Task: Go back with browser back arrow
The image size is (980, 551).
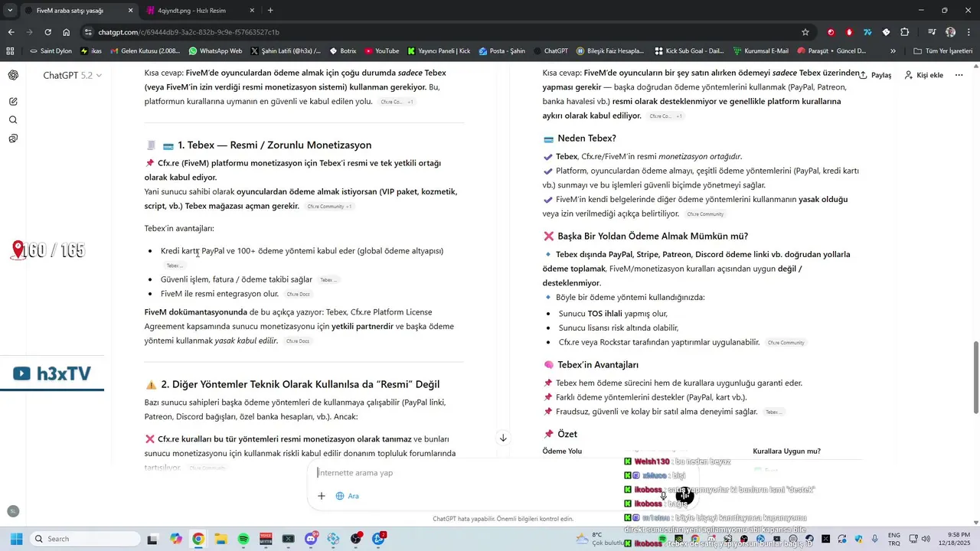Action: (x=11, y=32)
